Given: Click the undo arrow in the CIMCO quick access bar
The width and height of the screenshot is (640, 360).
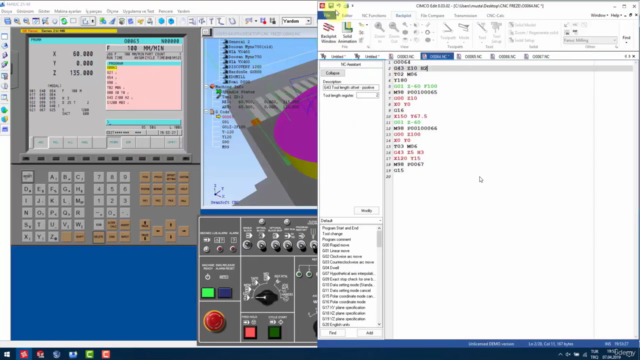Looking at the screenshot, I should [339, 6].
